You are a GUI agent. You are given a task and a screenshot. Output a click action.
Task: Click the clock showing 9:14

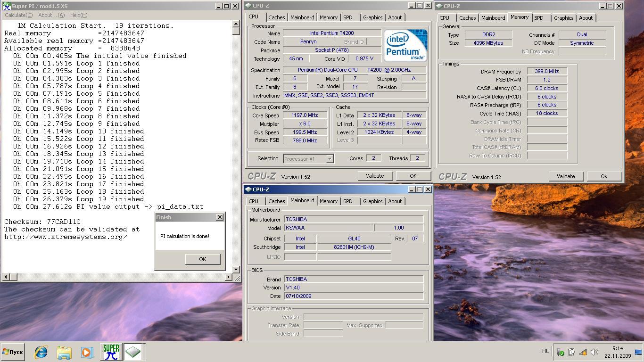tap(618, 348)
